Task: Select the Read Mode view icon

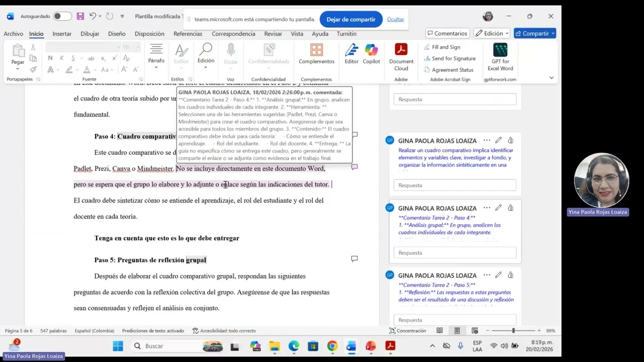Action: coord(440,331)
